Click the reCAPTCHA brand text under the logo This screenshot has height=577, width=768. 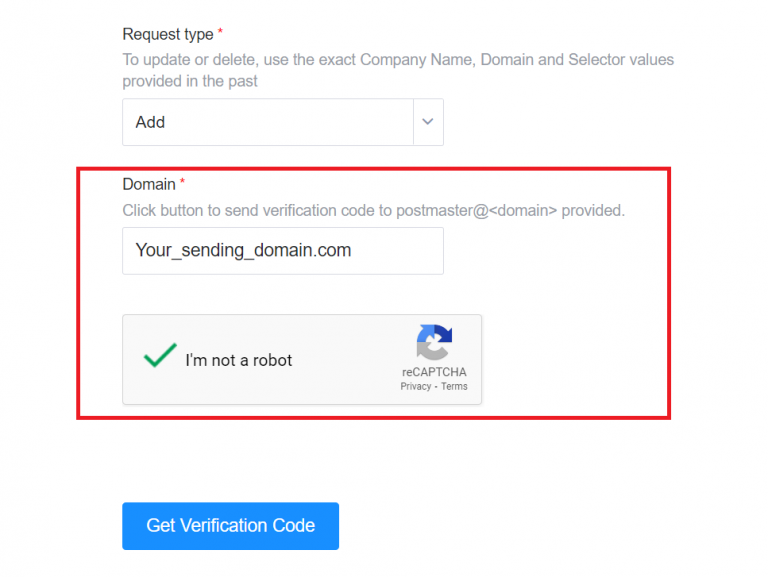[x=434, y=372]
